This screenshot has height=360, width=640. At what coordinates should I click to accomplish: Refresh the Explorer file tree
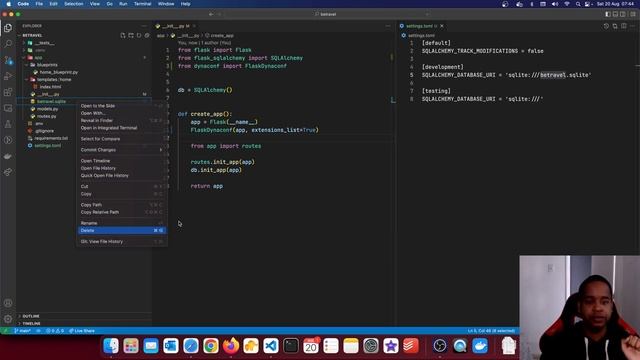pos(139,36)
